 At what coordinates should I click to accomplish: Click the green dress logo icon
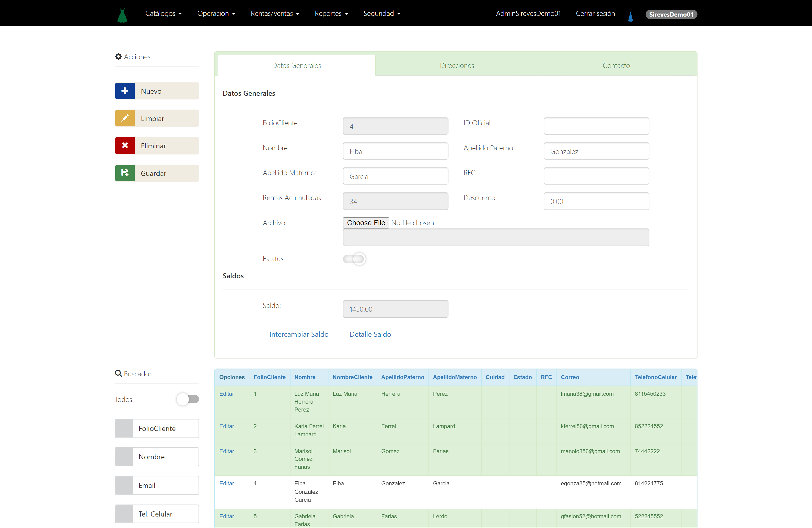click(x=122, y=15)
